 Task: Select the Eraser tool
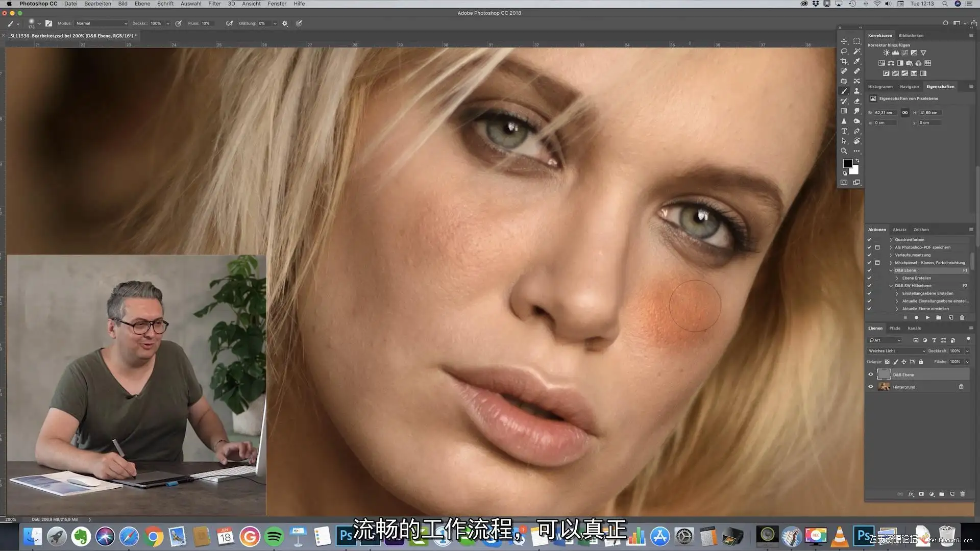(x=856, y=101)
